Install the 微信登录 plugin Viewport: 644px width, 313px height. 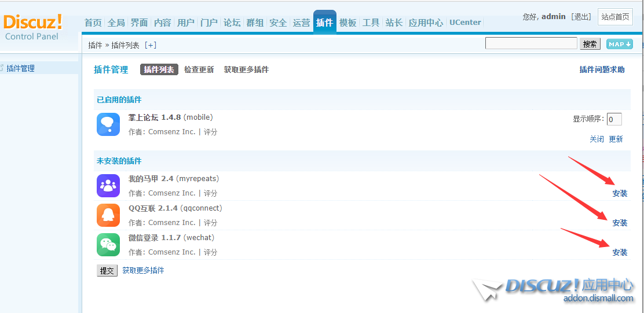tap(620, 252)
